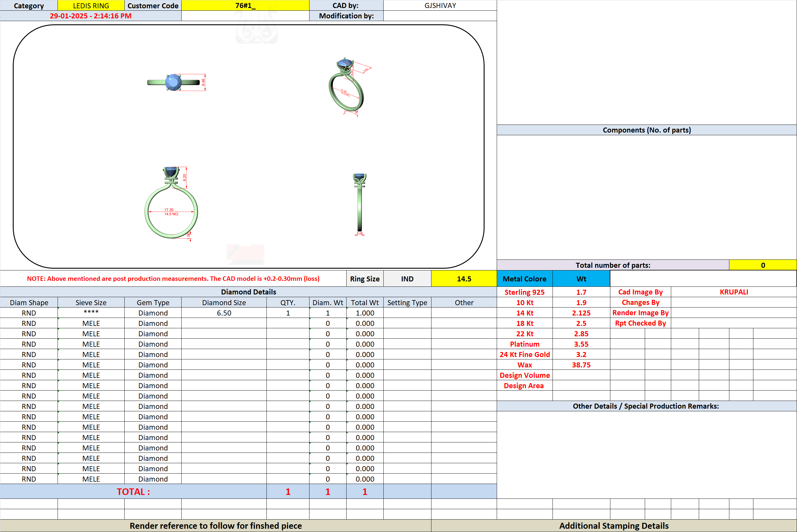Click the 22 Kt weight '2.85'
797x532 pixels.
tap(581, 334)
